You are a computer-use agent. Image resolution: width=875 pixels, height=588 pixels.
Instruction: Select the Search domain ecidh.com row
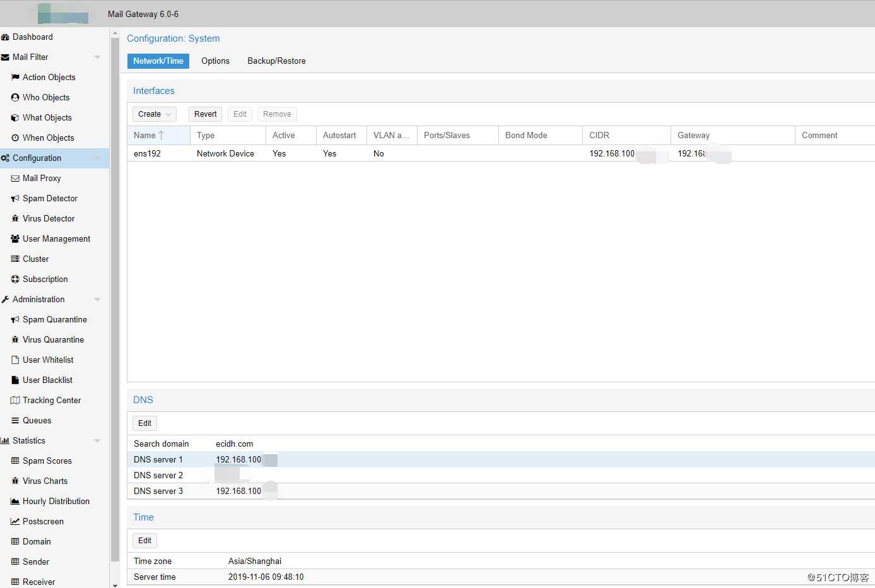(501, 444)
